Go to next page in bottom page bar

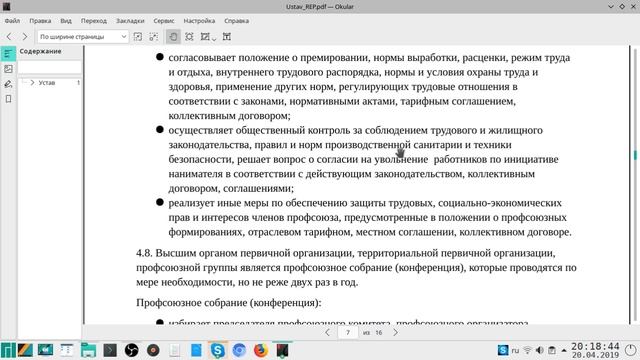click(395, 333)
